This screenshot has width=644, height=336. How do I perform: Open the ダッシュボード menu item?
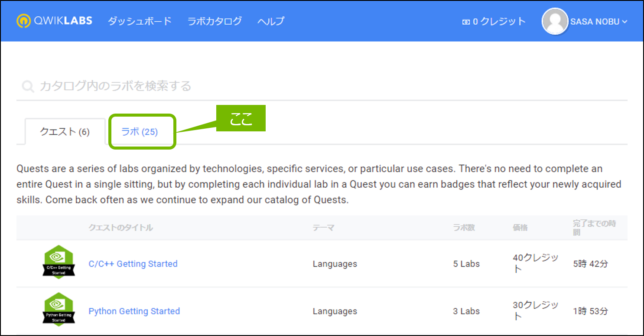pyautogui.click(x=140, y=21)
